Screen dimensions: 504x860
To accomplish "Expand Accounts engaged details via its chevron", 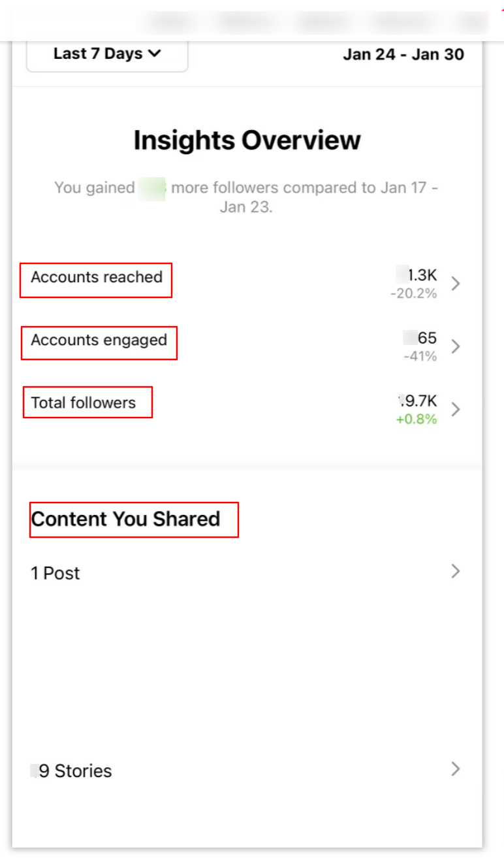I will coord(457,344).
